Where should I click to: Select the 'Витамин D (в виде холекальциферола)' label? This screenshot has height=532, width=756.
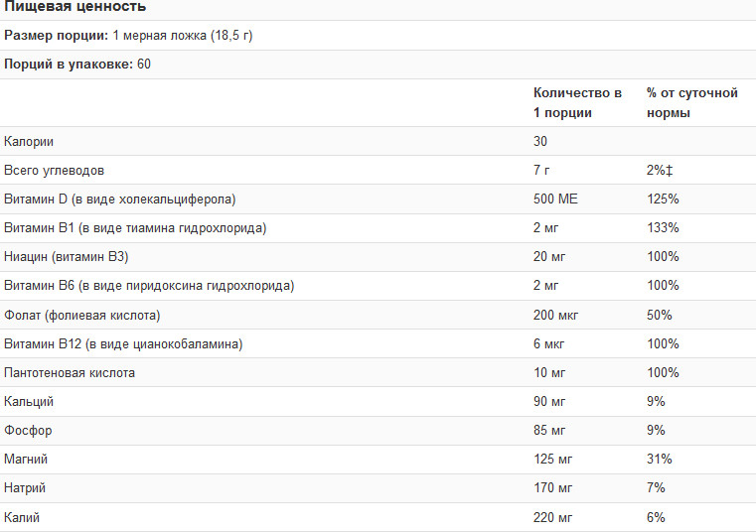point(120,199)
